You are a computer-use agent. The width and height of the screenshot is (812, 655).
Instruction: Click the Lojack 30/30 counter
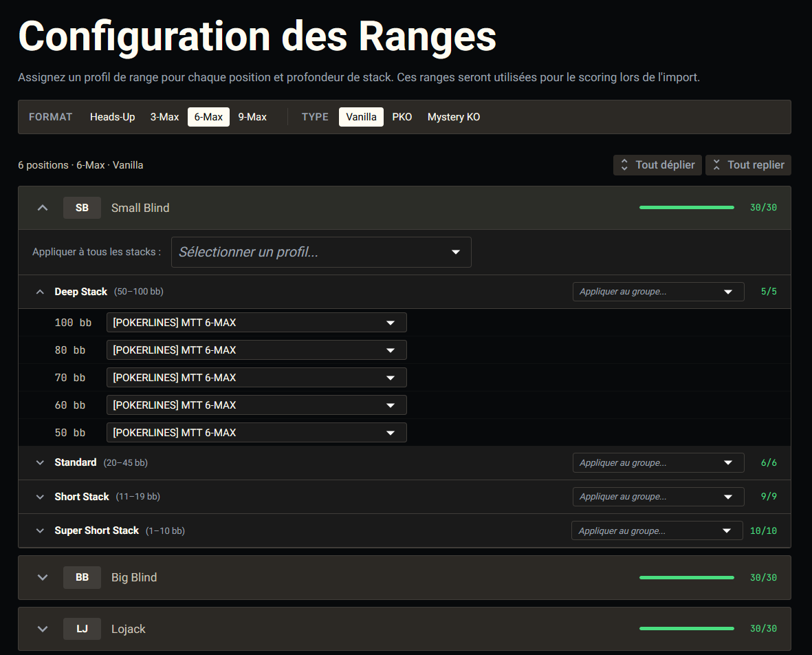click(763, 628)
